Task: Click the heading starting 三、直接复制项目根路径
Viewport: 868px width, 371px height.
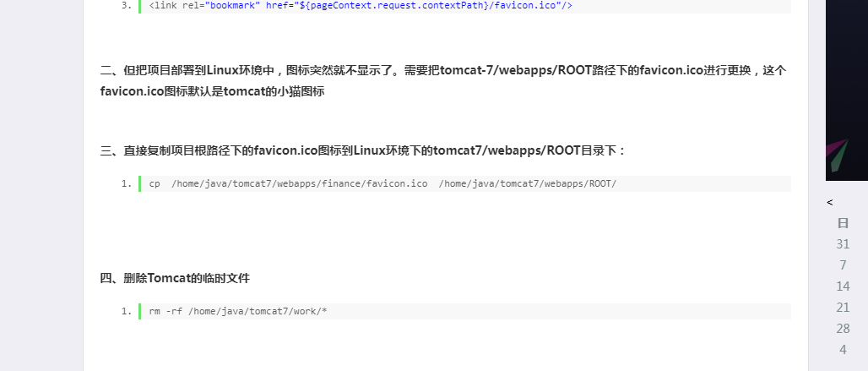Action: point(363,150)
